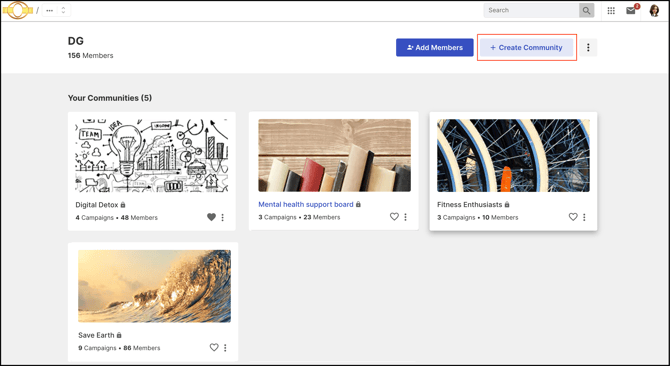Open Digital Detox card options menu

pyautogui.click(x=223, y=217)
